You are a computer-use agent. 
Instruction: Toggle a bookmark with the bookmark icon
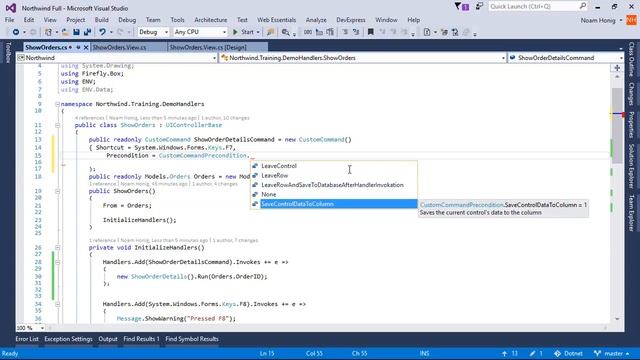click(371, 32)
